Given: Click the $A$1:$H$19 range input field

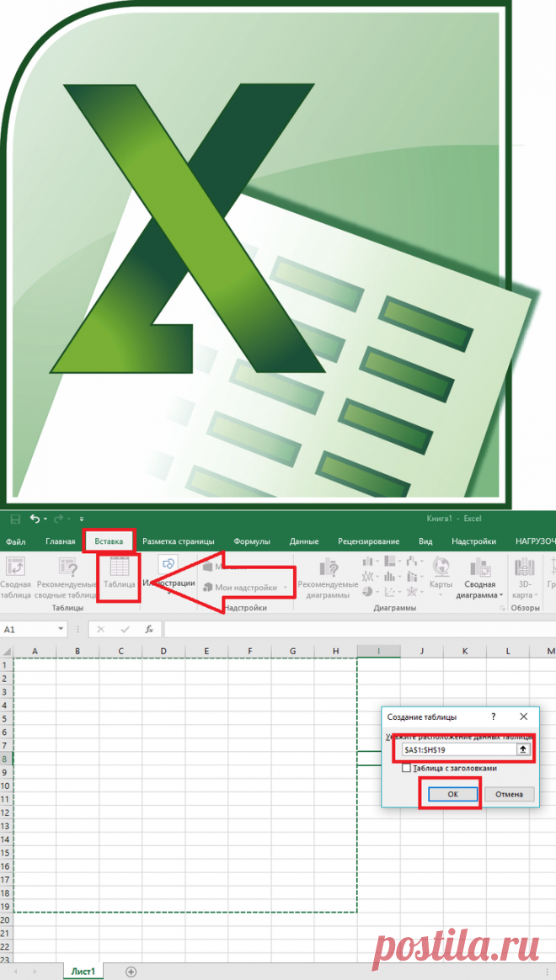Looking at the screenshot, I should pyautogui.click(x=458, y=749).
